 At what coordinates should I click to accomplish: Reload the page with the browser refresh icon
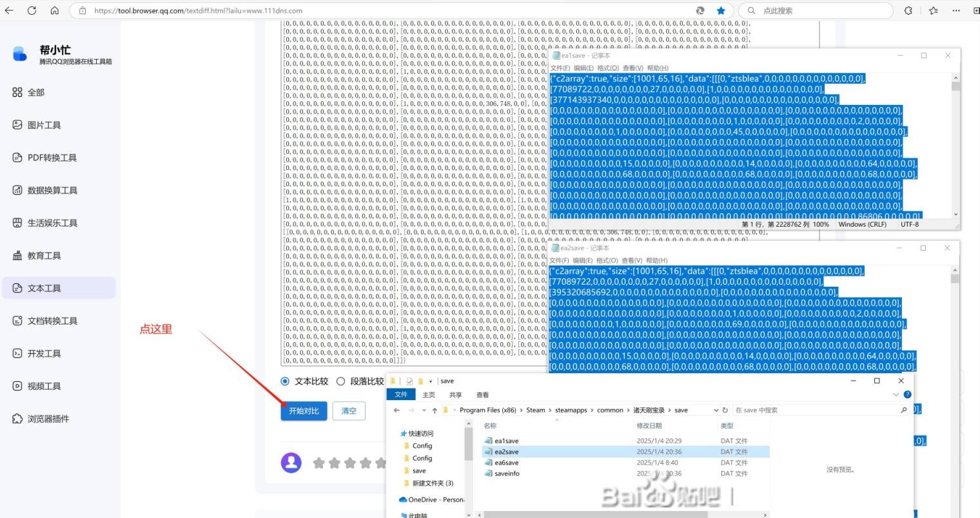pos(32,10)
